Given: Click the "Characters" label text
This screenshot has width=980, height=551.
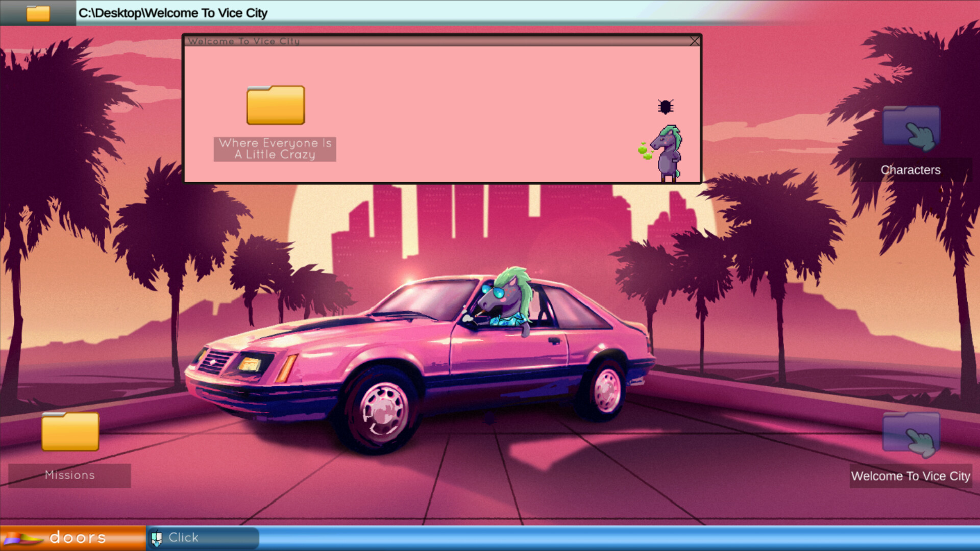Looking at the screenshot, I should [911, 169].
